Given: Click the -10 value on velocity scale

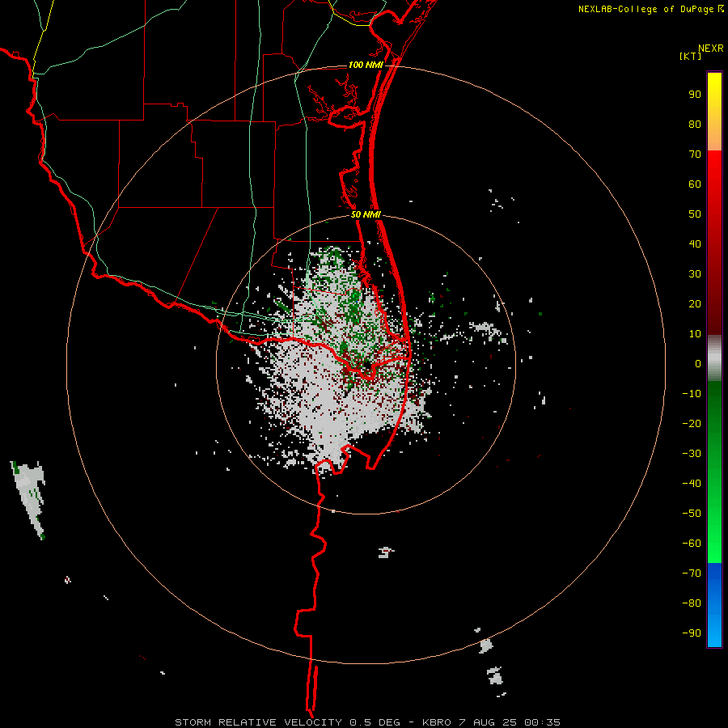Looking at the screenshot, I should [692, 394].
